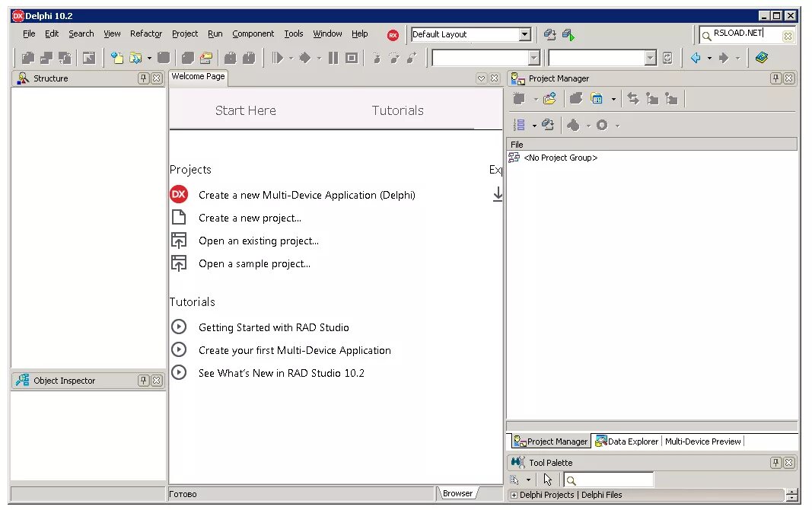Click the blue Back navigation arrow

[x=696, y=58]
